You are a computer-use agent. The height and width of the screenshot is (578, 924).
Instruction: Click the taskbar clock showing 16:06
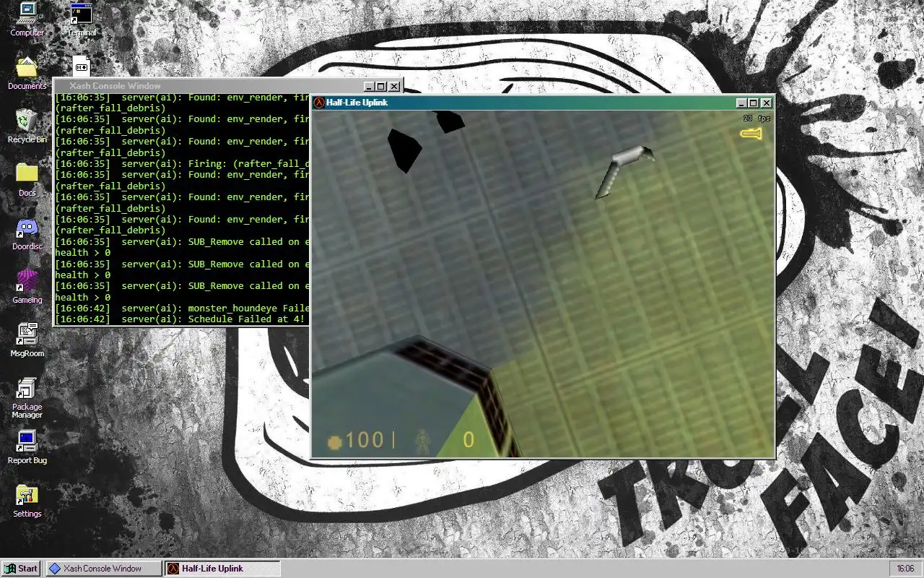(905, 569)
